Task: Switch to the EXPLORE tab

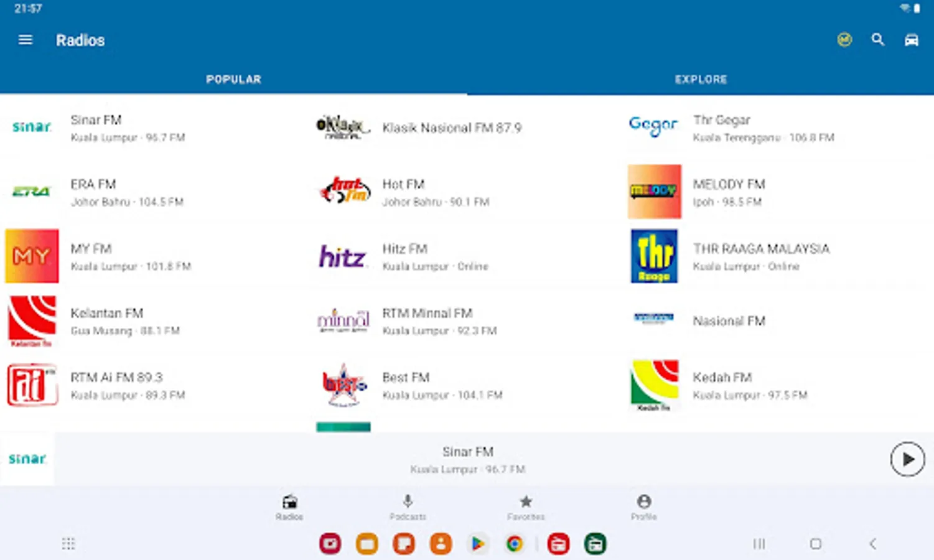Action: 701,80
